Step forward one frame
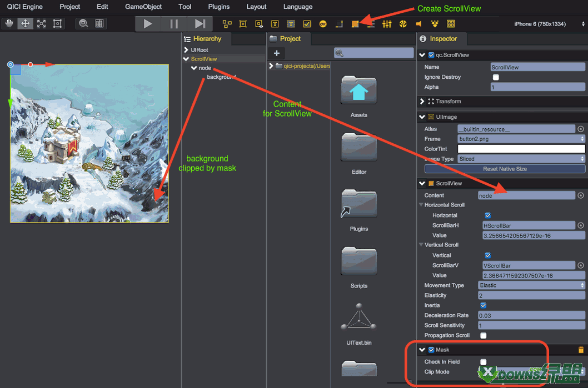 200,24
